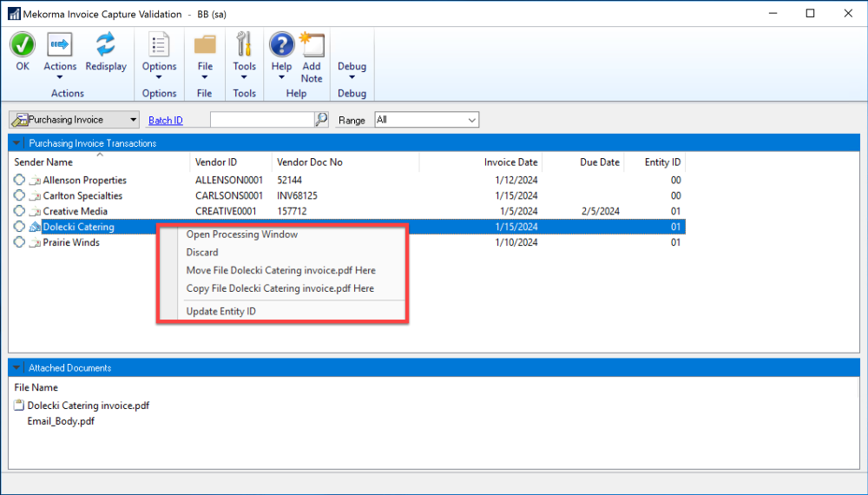Select the Allenson Properties row radio circle
Image resolution: width=868 pixels, height=495 pixels.
pyautogui.click(x=19, y=180)
